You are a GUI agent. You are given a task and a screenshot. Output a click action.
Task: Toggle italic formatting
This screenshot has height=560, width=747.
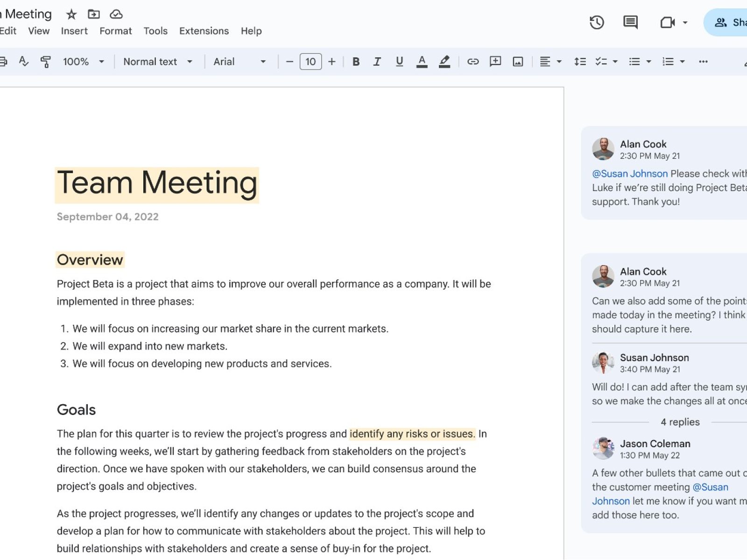377,62
